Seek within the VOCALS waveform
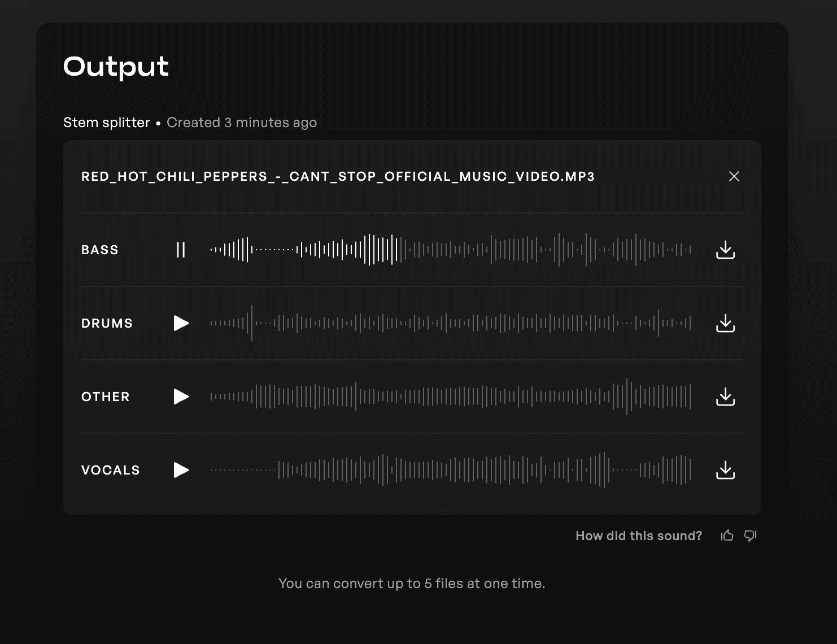Image resolution: width=837 pixels, height=644 pixels. click(451, 470)
